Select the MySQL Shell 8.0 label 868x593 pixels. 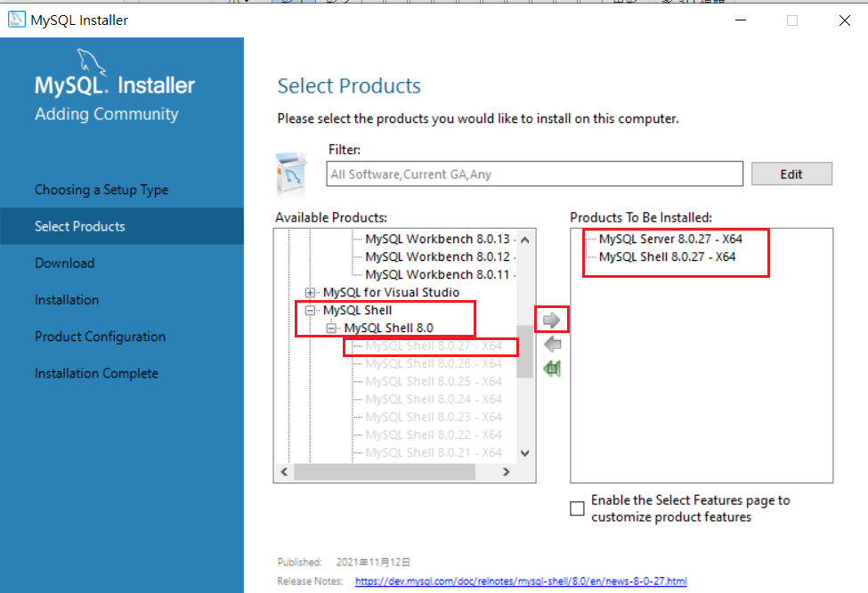pyautogui.click(x=389, y=328)
